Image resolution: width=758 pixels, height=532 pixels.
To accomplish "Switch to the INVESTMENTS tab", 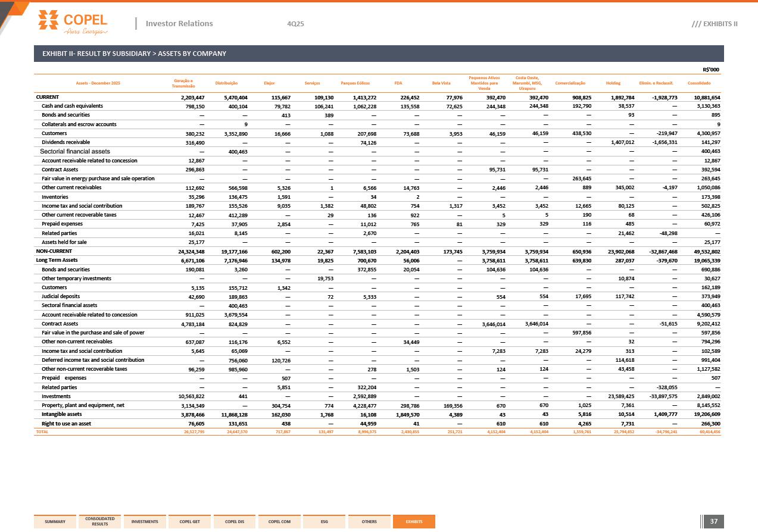I will (x=145, y=522).
